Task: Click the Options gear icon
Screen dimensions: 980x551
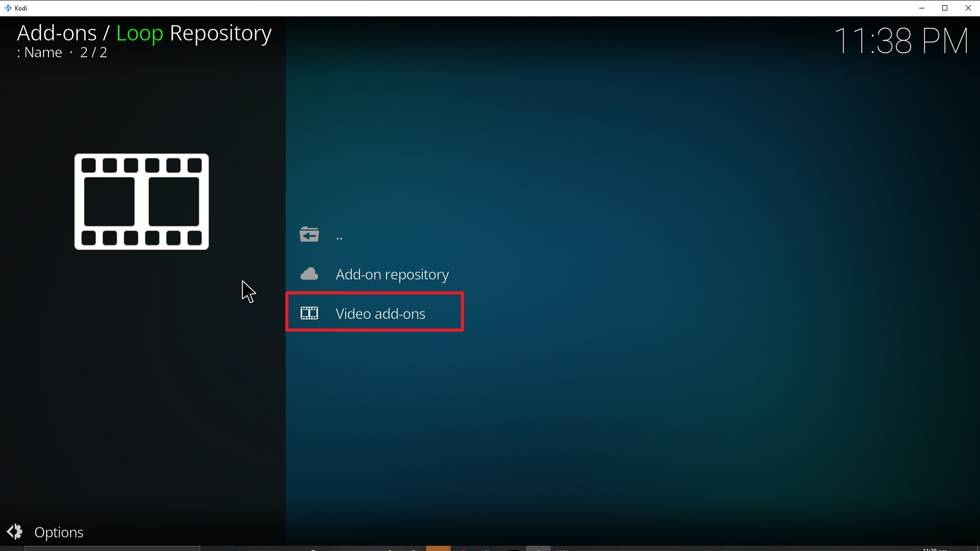Action: coord(15,532)
